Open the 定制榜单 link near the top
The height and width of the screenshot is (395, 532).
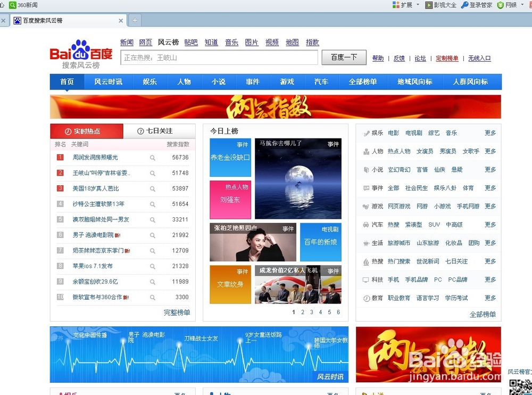[x=447, y=59]
